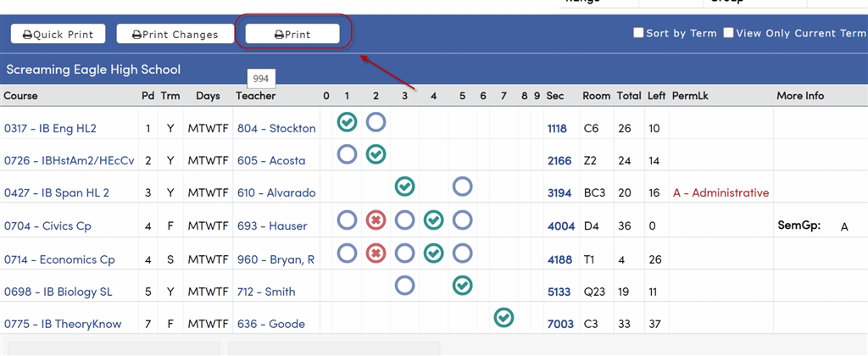Click the Course column header
Screen dimensions: 868x356
20,96
